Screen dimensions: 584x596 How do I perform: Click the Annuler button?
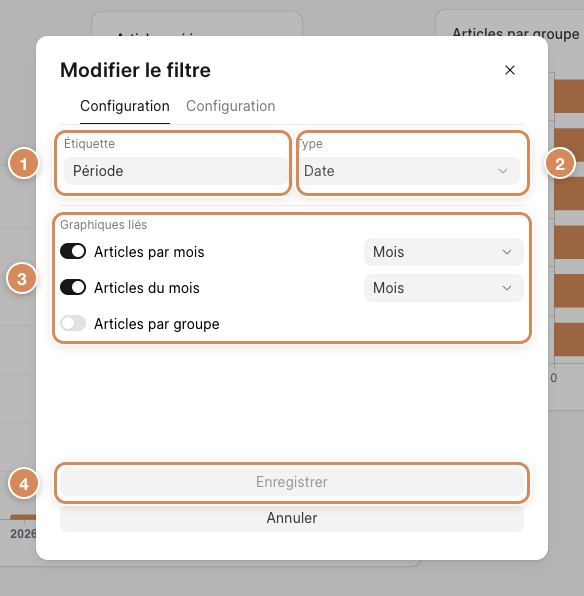pyautogui.click(x=292, y=518)
